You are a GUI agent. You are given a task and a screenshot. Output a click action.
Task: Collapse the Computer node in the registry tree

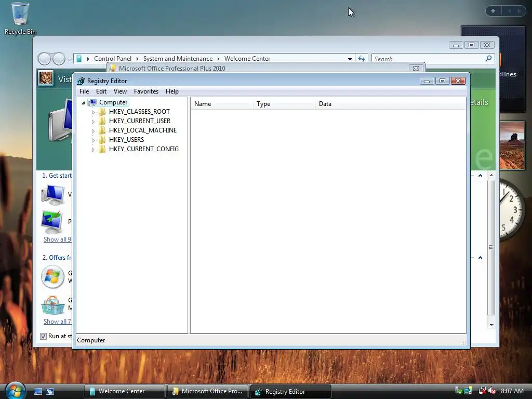pos(83,103)
